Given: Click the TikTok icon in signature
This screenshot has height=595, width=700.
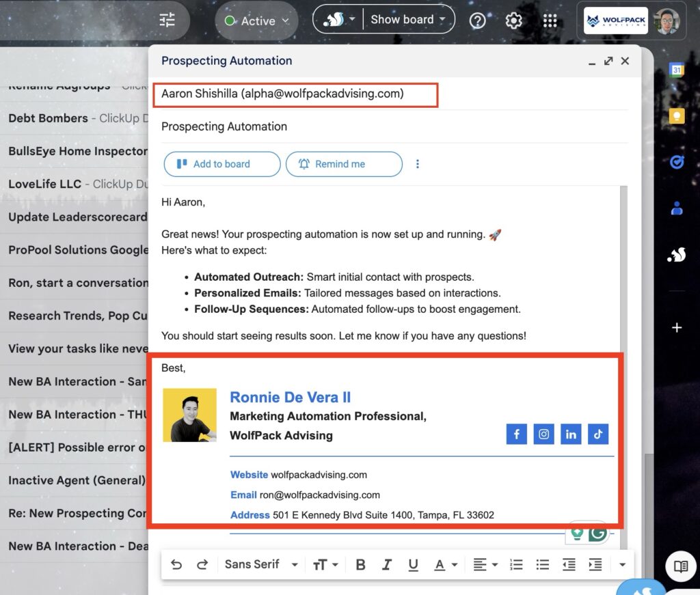Looking at the screenshot, I should [598, 434].
